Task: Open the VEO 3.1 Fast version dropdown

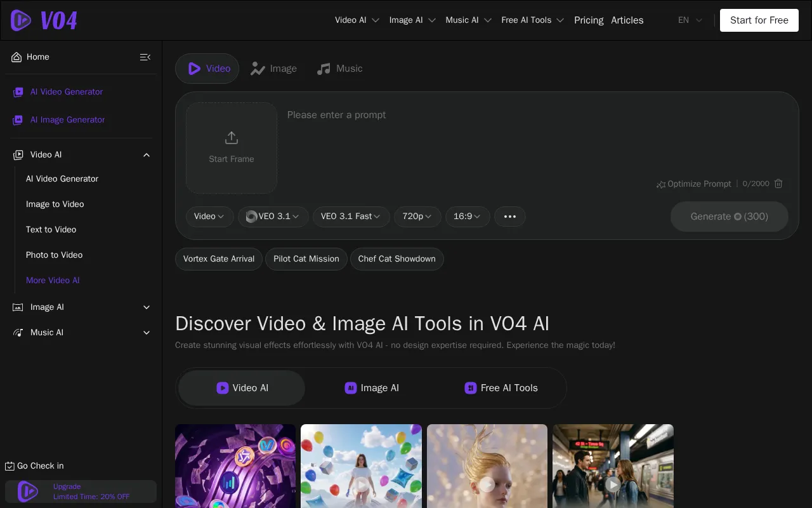Action: [351, 217]
